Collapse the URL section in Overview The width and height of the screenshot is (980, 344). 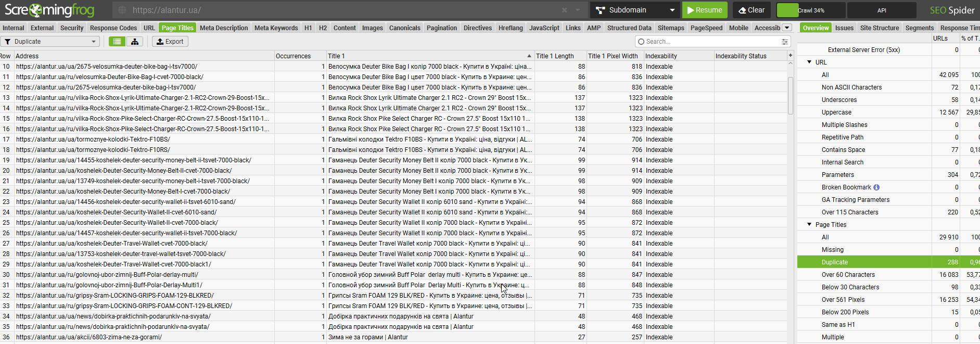coord(809,62)
